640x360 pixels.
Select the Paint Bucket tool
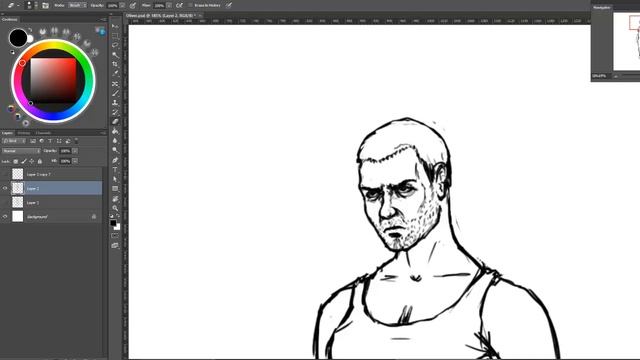[x=116, y=131]
